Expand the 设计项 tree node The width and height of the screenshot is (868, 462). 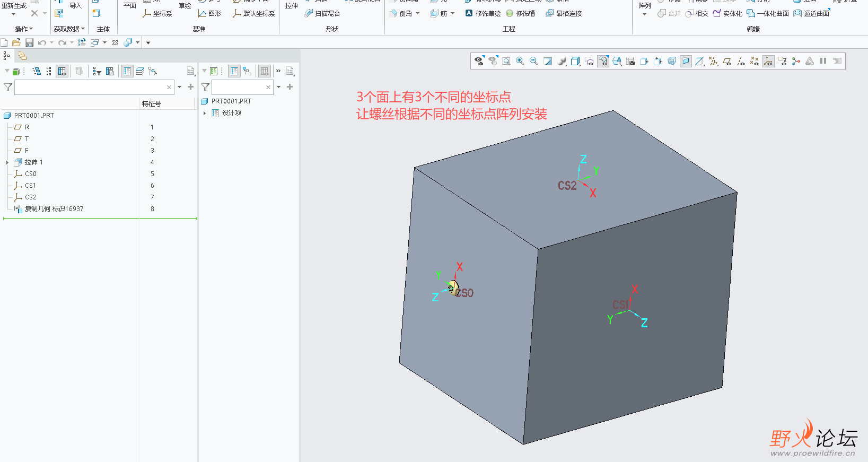point(205,113)
